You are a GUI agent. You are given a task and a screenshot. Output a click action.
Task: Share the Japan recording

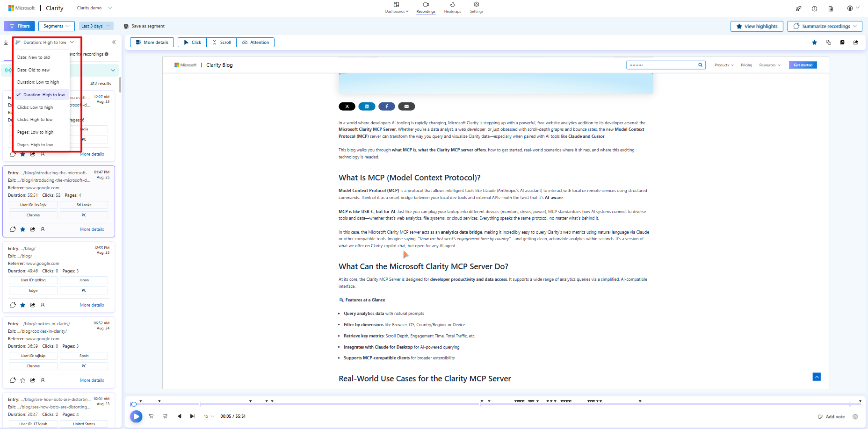[33, 305]
